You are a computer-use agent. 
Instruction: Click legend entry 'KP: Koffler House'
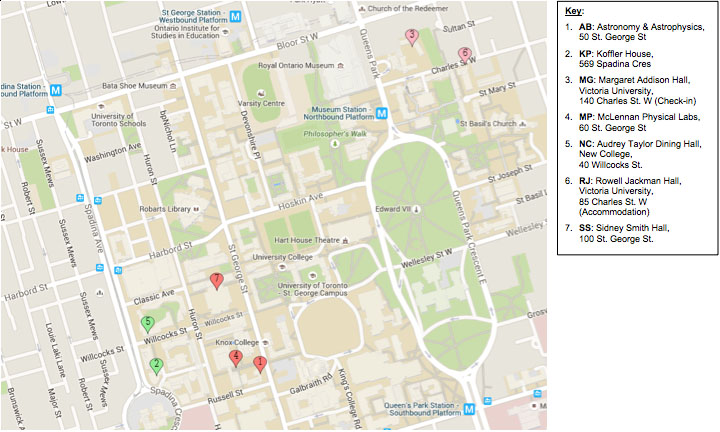(616, 54)
